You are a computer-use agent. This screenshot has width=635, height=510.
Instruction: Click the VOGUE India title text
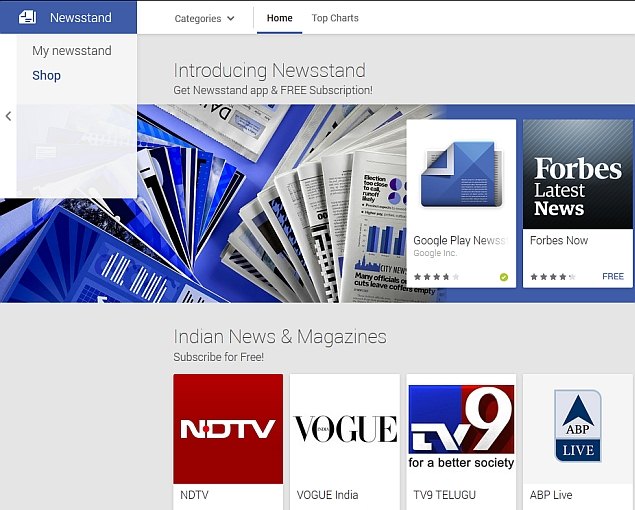pyautogui.click(x=327, y=495)
